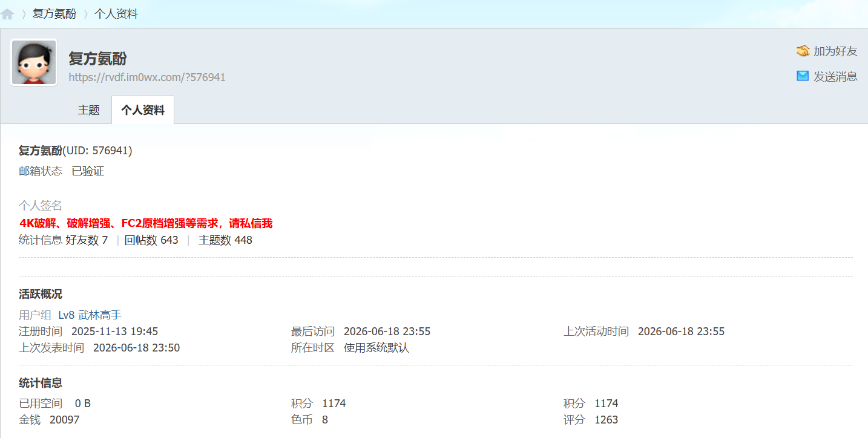Viewport: 868px width, 438px height.
Task: Click the 上次活动时间 time value
Action: pyautogui.click(x=681, y=332)
